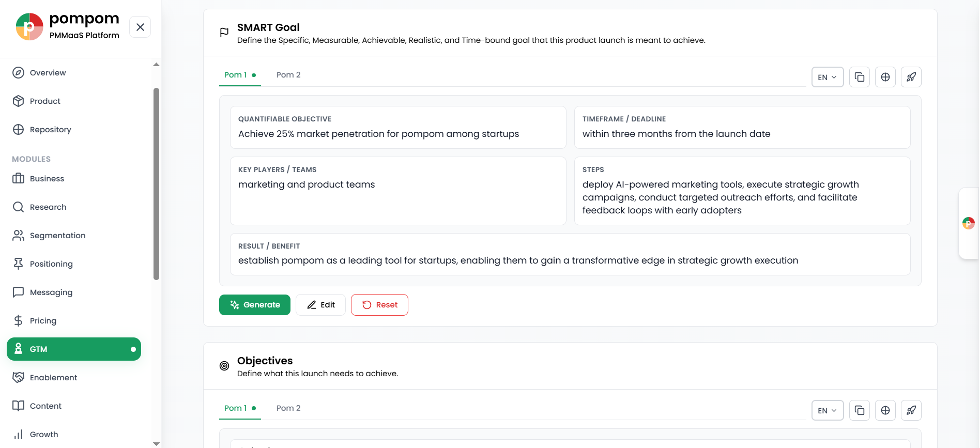
Task: Click the Quantifiable Objective field text
Action: pos(378,134)
